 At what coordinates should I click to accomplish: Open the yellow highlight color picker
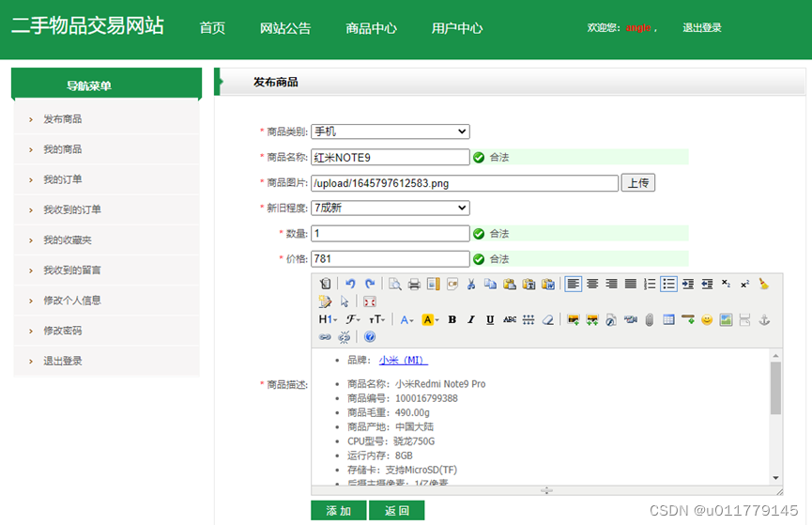[430, 319]
